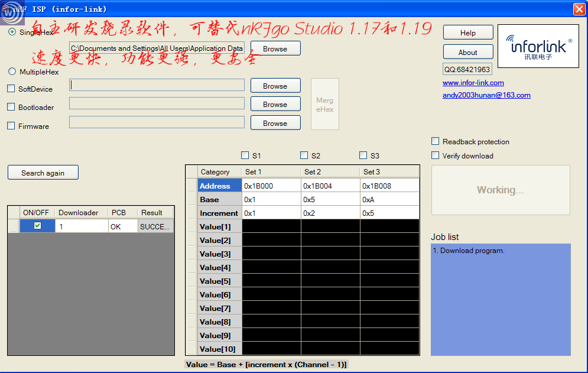
Task: Select the SingleHex radio button
Action: click(12, 32)
